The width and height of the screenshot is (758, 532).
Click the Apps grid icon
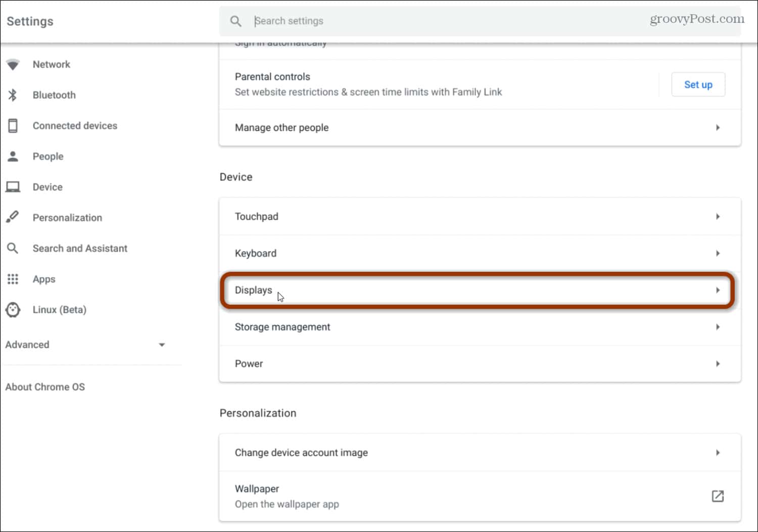pyautogui.click(x=13, y=279)
